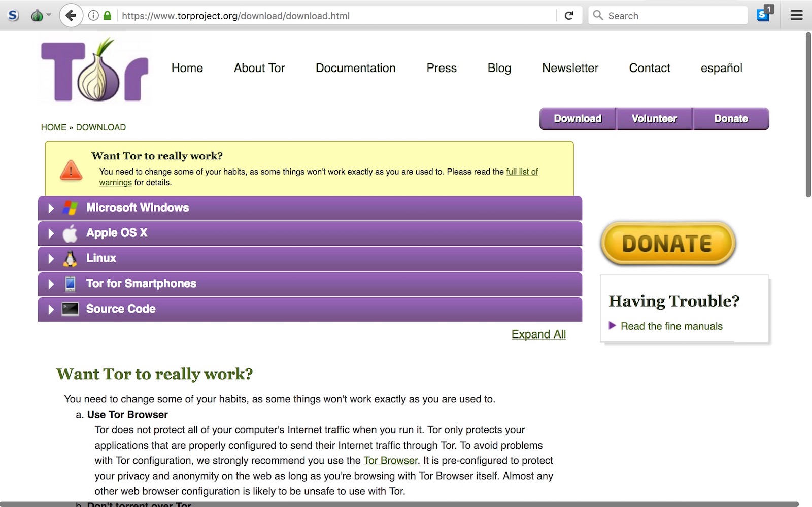This screenshot has width=812, height=507.
Task: Click the Having Trouble? heading
Action: click(674, 301)
